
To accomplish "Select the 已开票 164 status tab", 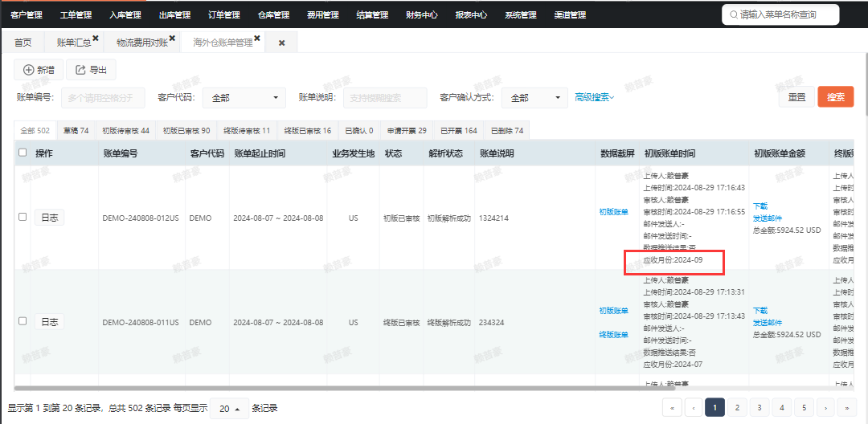I will 459,130.
